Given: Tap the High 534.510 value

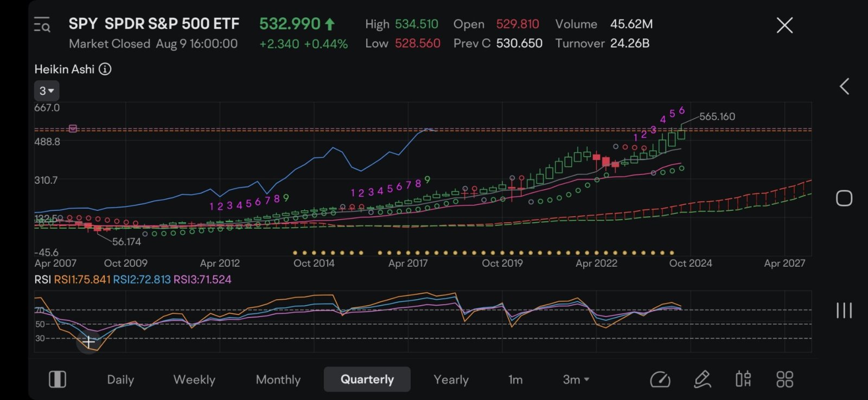Looking at the screenshot, I should [416, 24].
